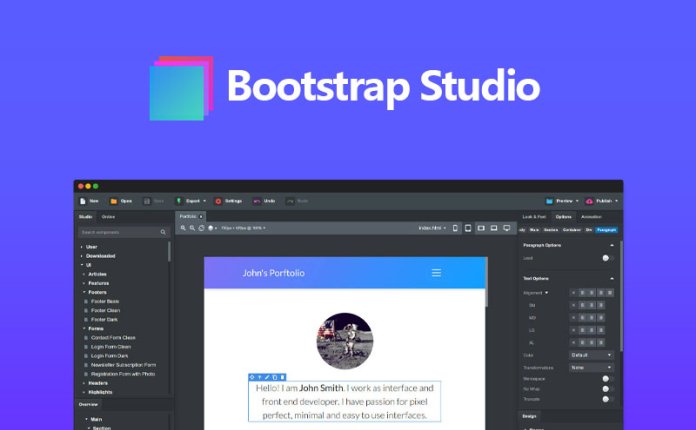Click the Redo toolbar button

click(297, 201)
